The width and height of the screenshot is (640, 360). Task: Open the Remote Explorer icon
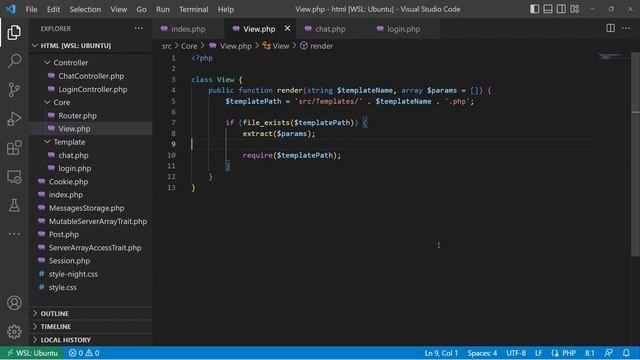[14, 177]
